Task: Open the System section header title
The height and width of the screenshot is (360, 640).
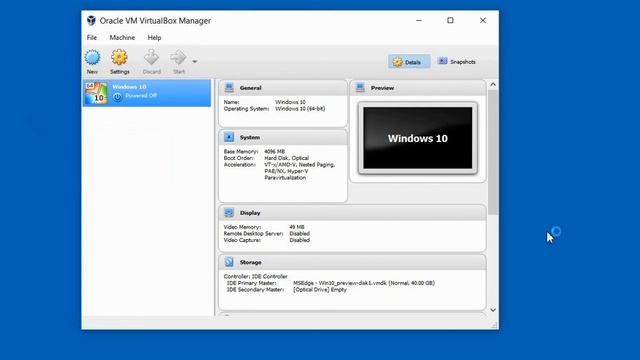Action: click(x=250, y=137)
